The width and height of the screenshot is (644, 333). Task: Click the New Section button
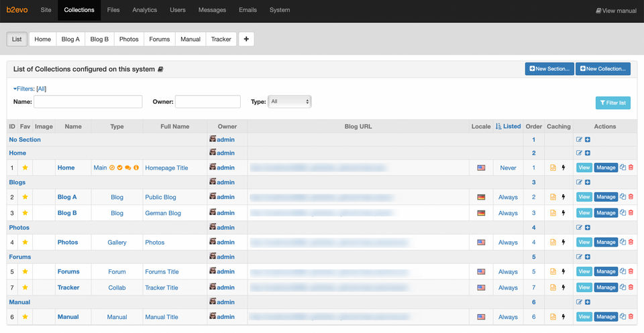549,69
